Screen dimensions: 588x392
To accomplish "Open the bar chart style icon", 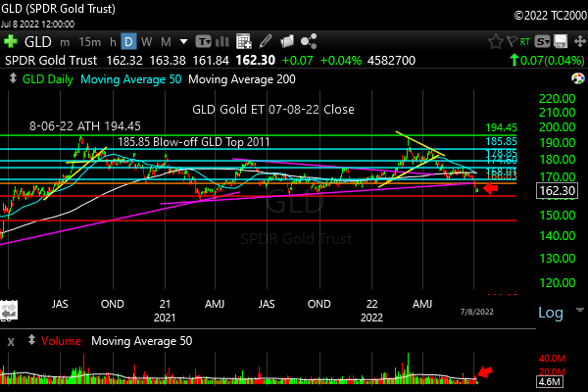I will pos(222,41).
